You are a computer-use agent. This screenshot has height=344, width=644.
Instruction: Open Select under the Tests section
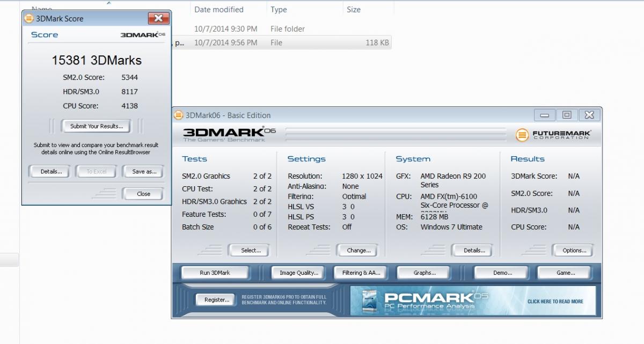coord(251,250)
